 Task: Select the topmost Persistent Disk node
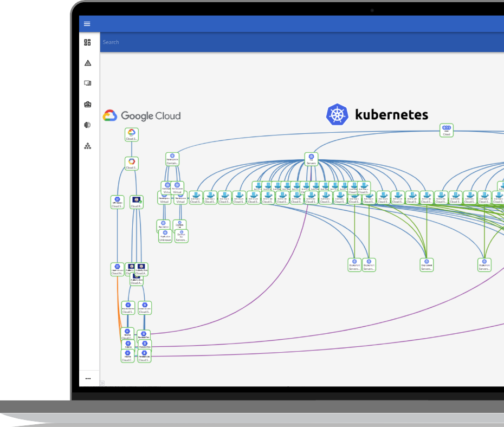pos(144,335)
